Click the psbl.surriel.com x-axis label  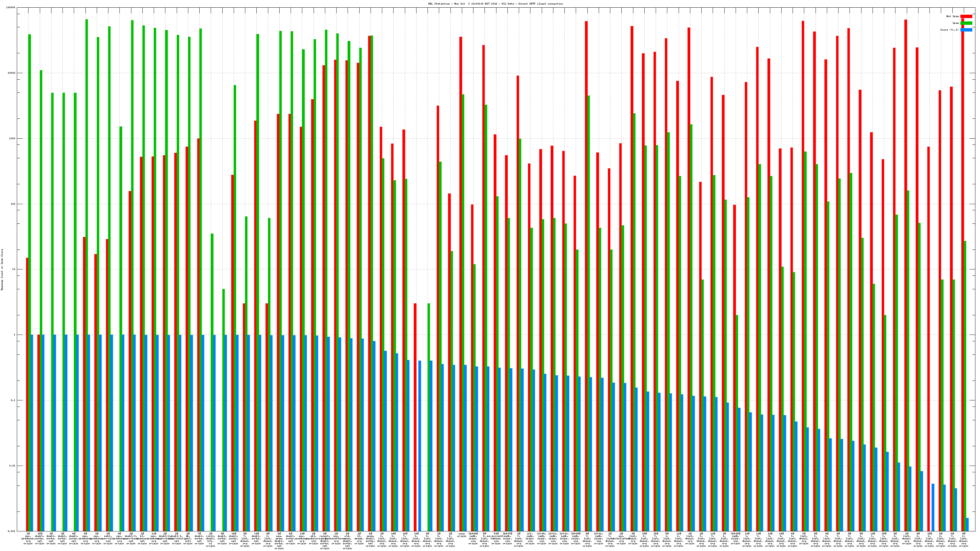pyautogui.click(x=108, y=538)
